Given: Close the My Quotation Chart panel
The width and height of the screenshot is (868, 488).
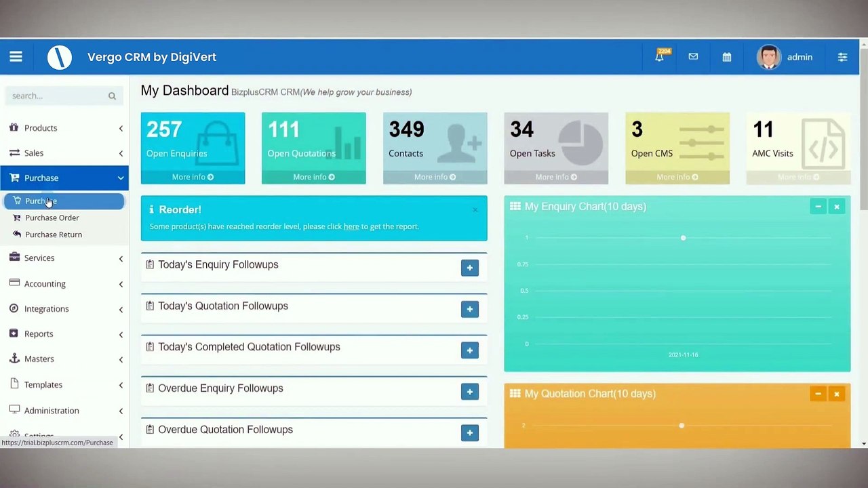Looking at the screenshot, I should 837,394.
